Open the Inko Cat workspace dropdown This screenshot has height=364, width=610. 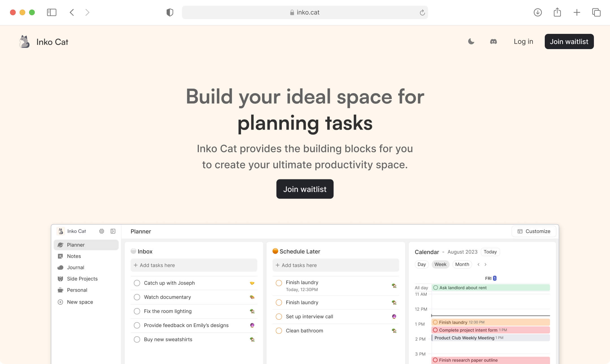pyautogui.click(x=76, y=231)
